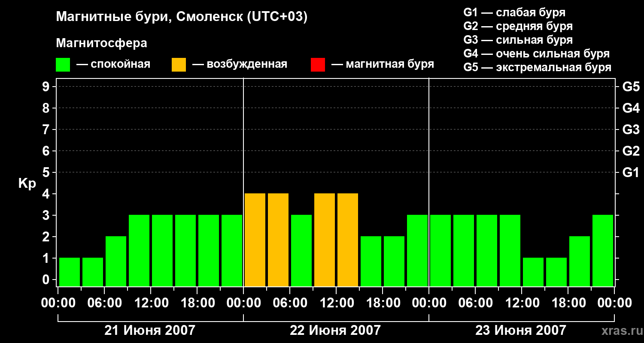Click the orange 'возбужденная' legend swatch
Viewport: 644px width, 343px height.
(179, 65)
